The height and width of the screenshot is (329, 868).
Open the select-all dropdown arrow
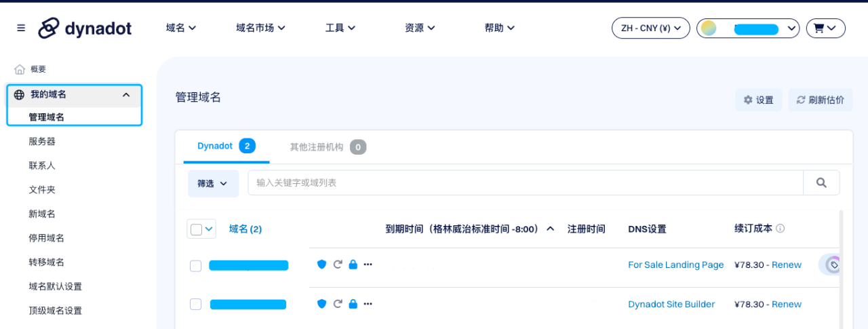coord(209,229)
